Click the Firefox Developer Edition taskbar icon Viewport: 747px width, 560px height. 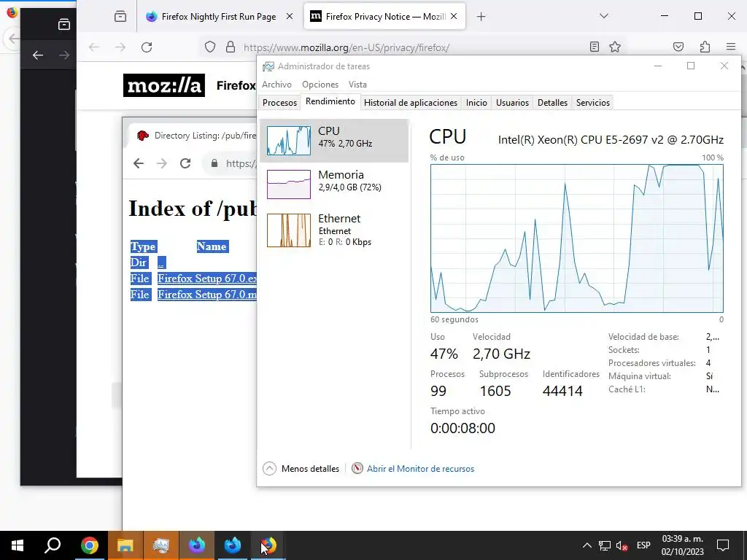point(233,545)
